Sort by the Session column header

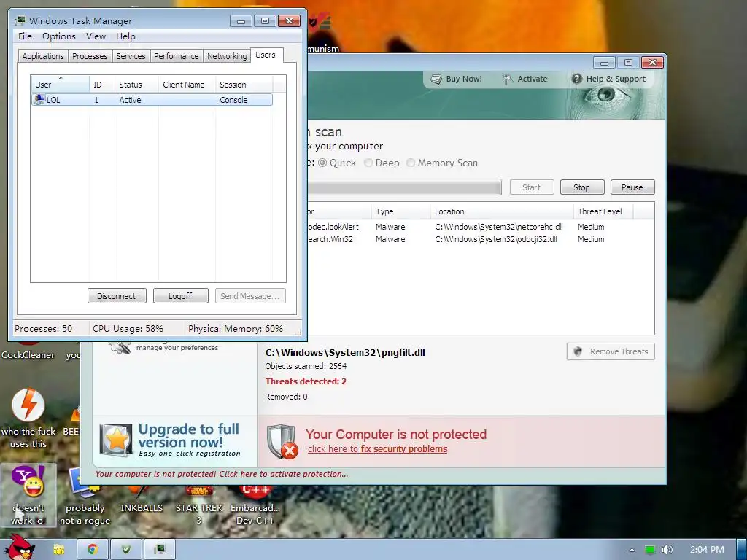click(244, 85)
